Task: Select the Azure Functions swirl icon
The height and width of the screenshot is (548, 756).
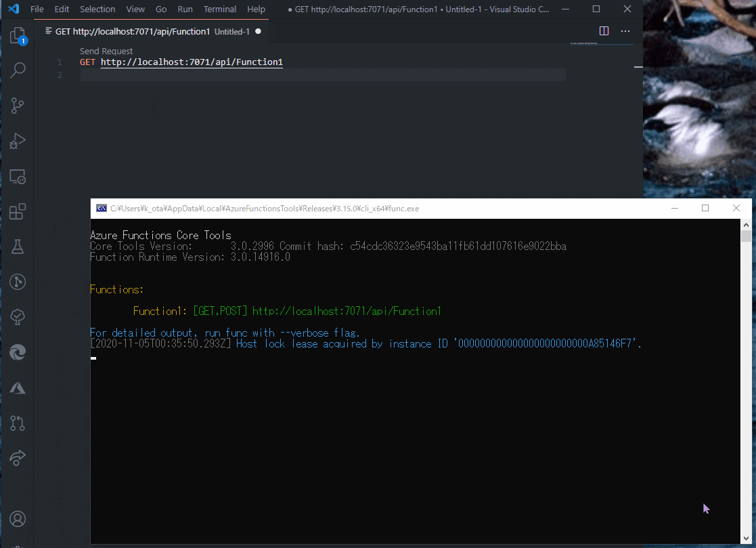Action: point(17,352)
